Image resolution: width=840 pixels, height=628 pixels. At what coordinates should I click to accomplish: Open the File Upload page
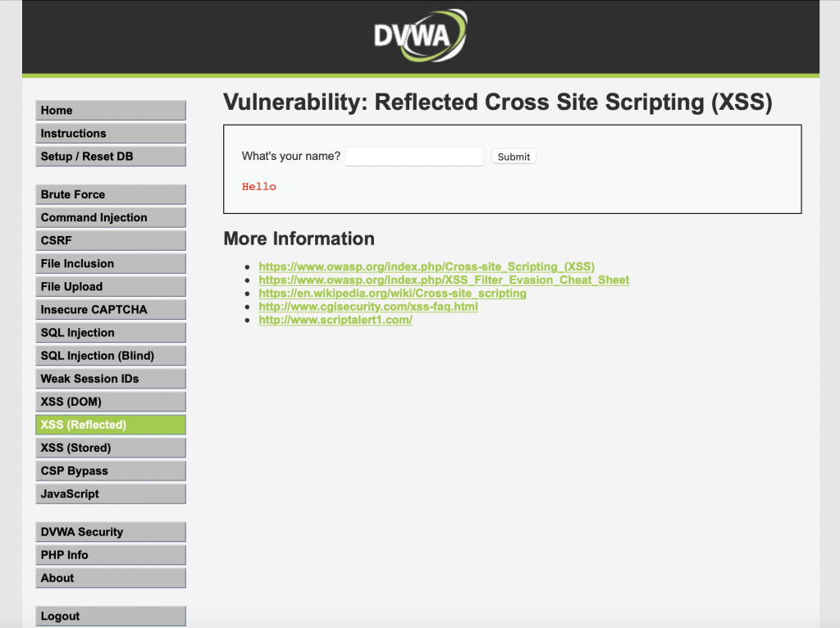tap(111, 286)
